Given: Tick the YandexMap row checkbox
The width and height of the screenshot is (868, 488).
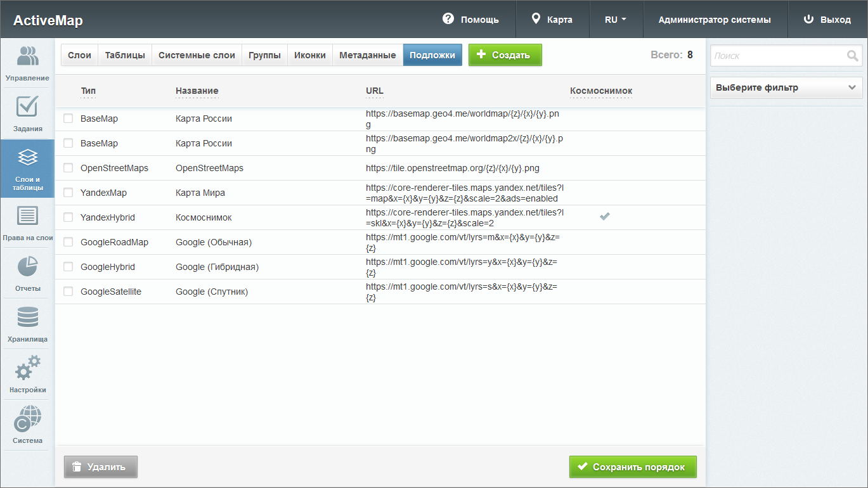Looking at the screenshot, I should [68, 193].
